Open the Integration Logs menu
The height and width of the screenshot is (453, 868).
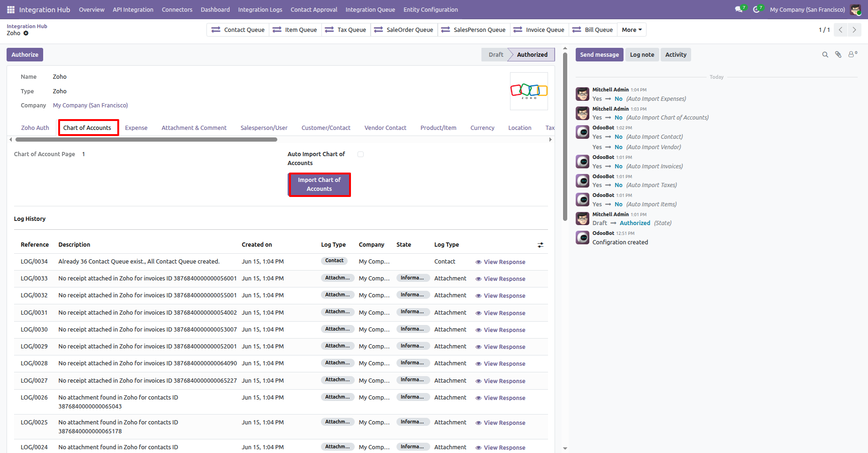pos(260,9)
